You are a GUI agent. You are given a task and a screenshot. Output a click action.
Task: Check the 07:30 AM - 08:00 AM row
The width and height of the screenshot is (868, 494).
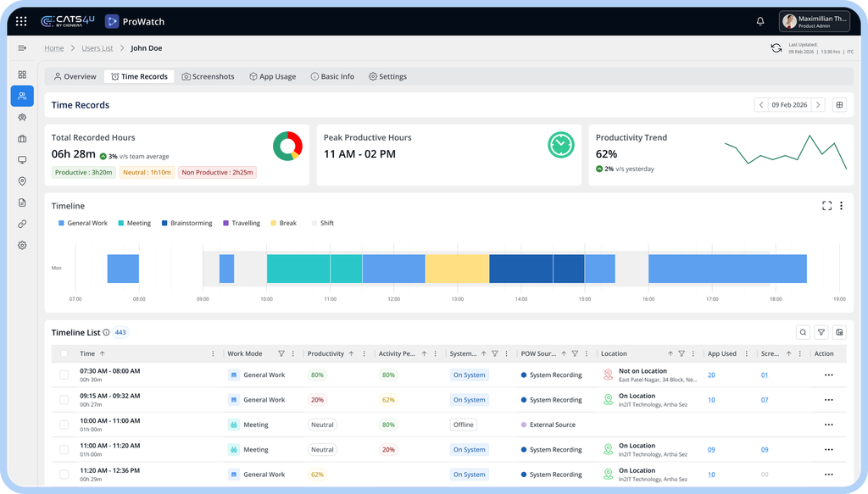click(x=64, y=375)
